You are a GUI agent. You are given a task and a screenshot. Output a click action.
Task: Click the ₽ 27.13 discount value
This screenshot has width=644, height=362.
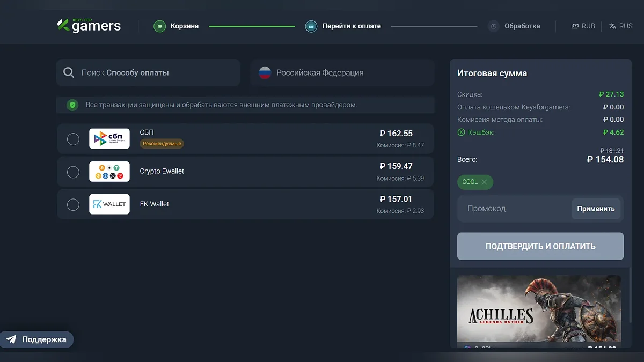click(x=611, y=94)
